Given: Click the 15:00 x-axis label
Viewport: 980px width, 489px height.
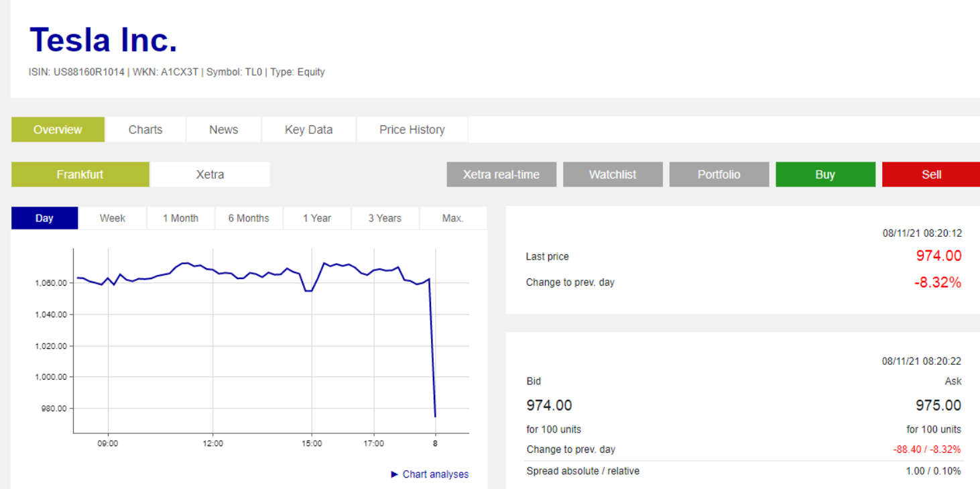Looking at the screenshot, I should tap(312, 443).
